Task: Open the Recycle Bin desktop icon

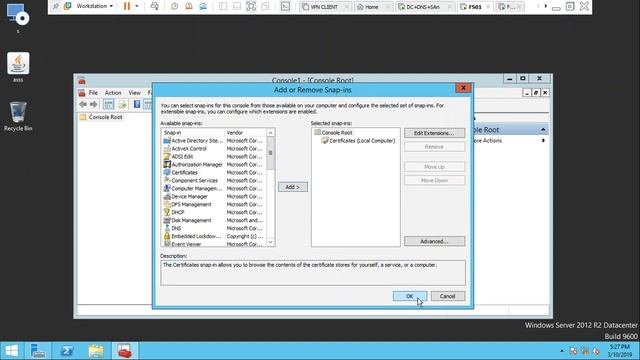Action: pos(18,116)
